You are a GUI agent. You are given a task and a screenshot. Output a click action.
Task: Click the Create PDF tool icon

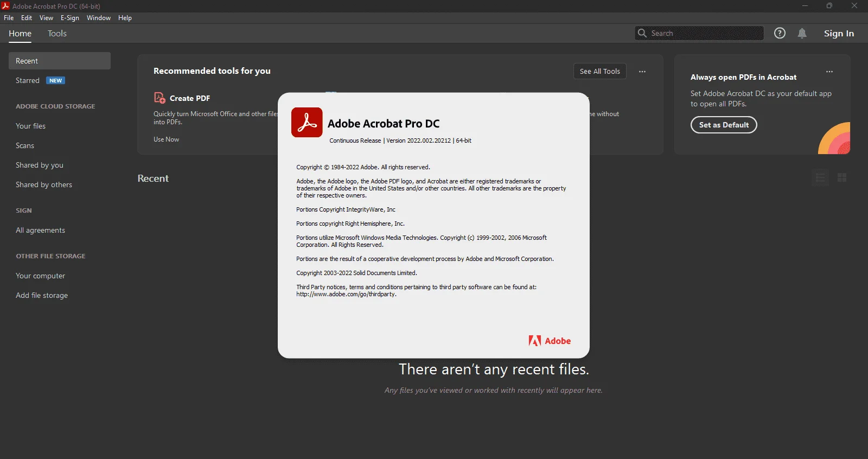pyautogui.click(x=159, y=98)
